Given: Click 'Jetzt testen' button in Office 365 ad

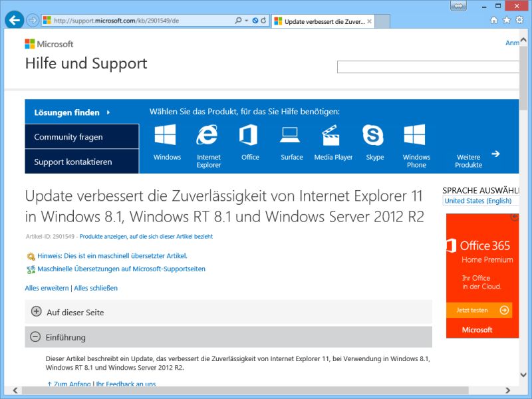Looking at the screenshot, I should (x=479, y=310).
